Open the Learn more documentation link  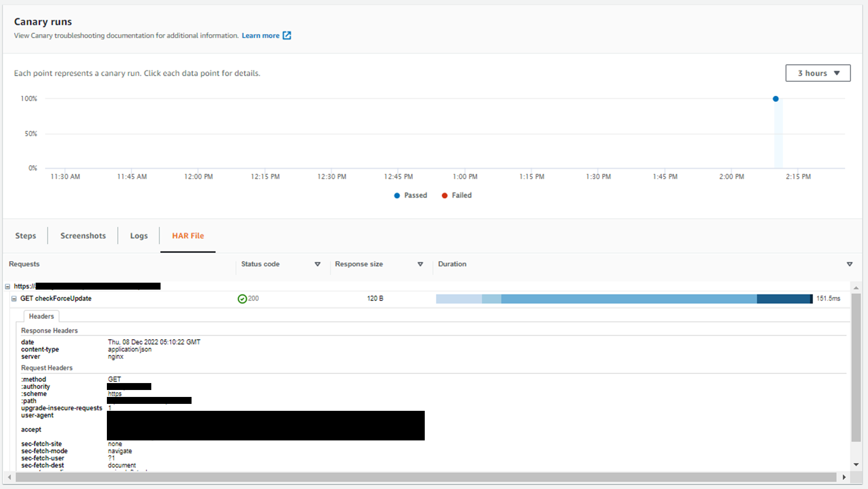pyautogui.click(x=260, y=36)
